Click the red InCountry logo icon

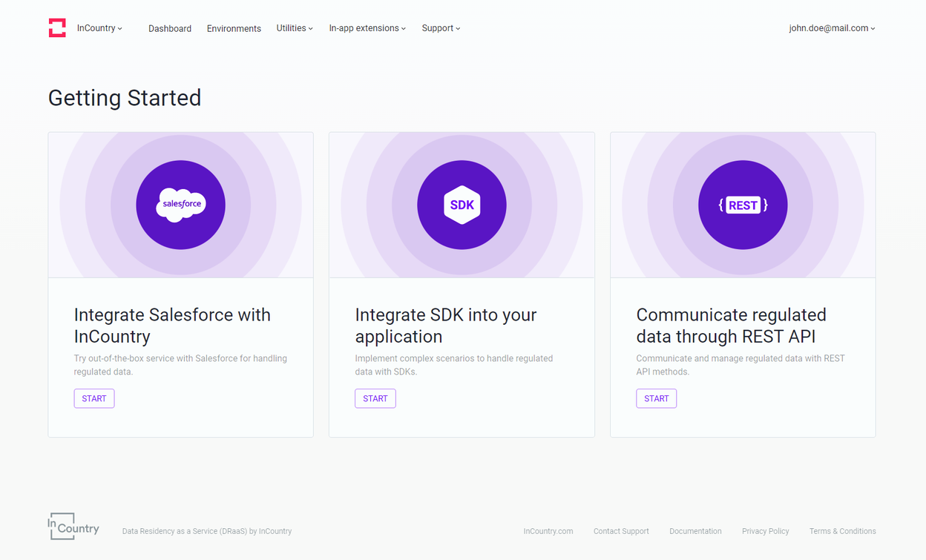(x=57, y=28)
